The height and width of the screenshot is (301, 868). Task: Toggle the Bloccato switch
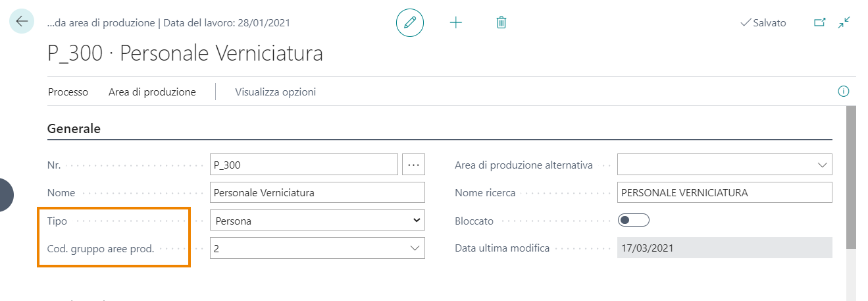tap(633, 221)
